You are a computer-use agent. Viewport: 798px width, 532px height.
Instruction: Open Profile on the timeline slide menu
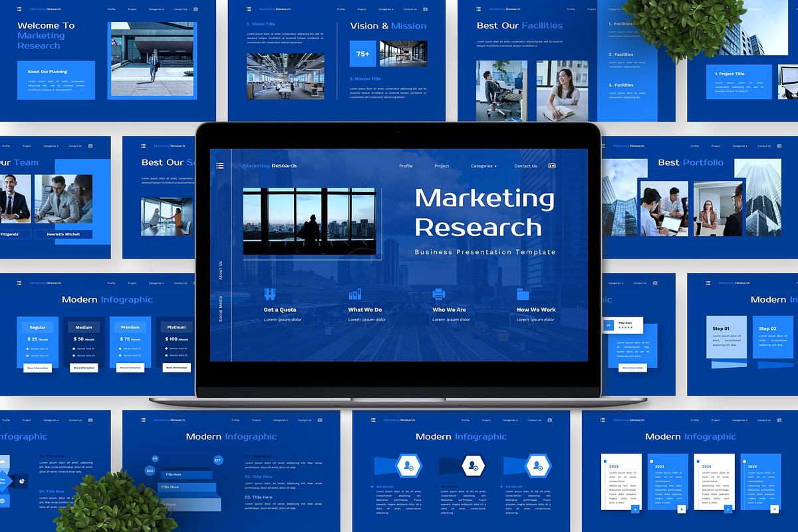pyautogui.click(x=695, y=420)
